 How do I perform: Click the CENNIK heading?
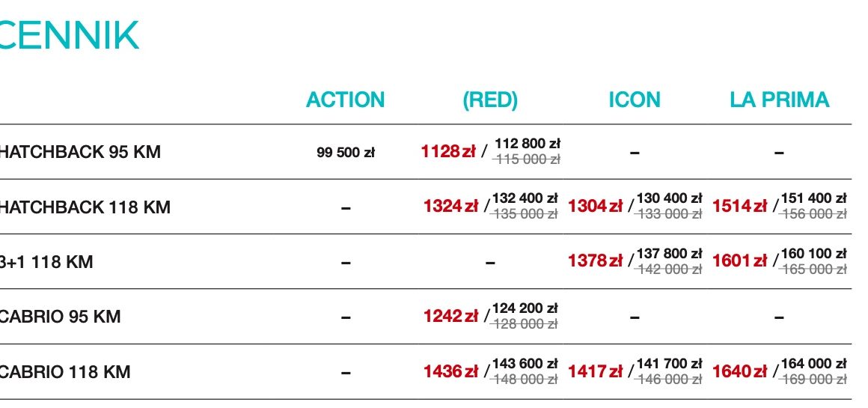pos(69,37)
